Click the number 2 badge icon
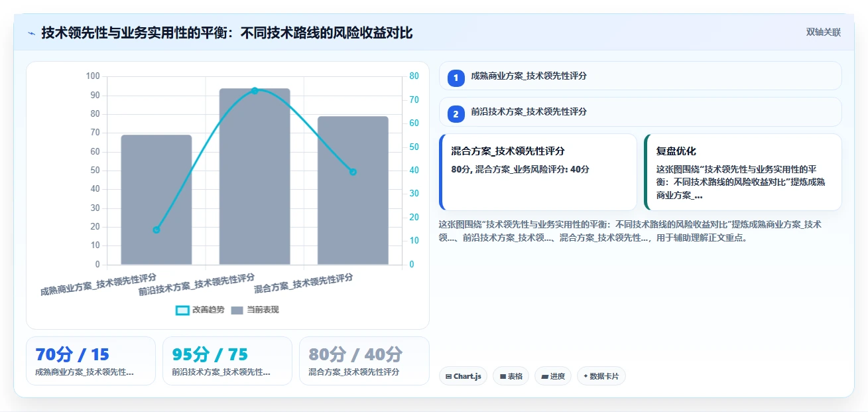 [456, 114]
